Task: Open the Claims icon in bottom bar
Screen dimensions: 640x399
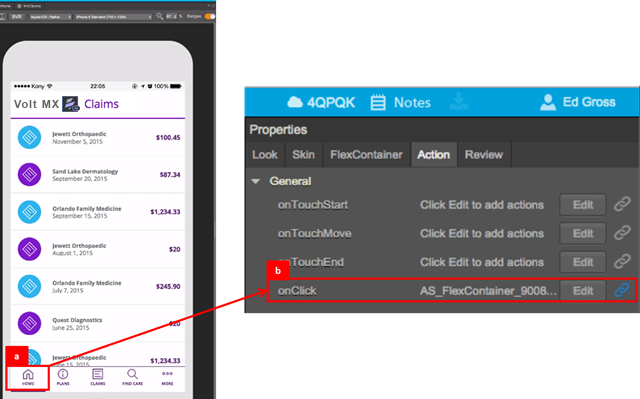Action: (98, 377)
